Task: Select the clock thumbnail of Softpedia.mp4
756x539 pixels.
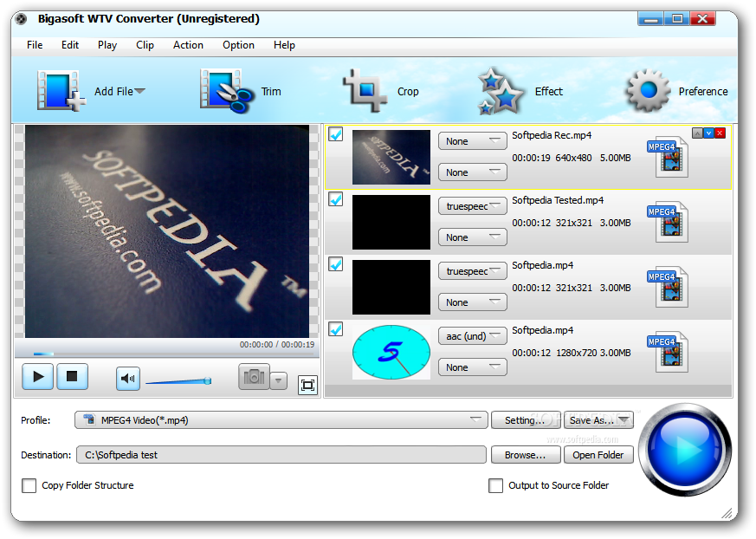Action: point(391,352)
